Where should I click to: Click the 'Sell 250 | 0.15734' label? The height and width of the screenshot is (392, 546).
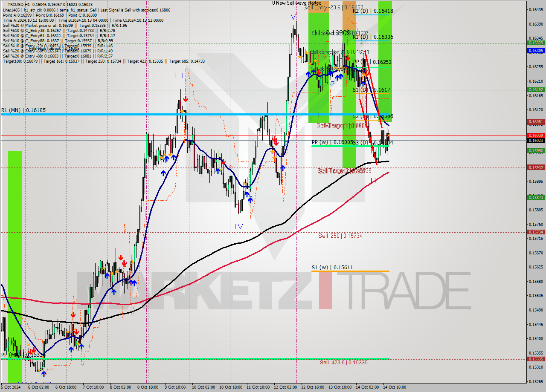(340, 236)
